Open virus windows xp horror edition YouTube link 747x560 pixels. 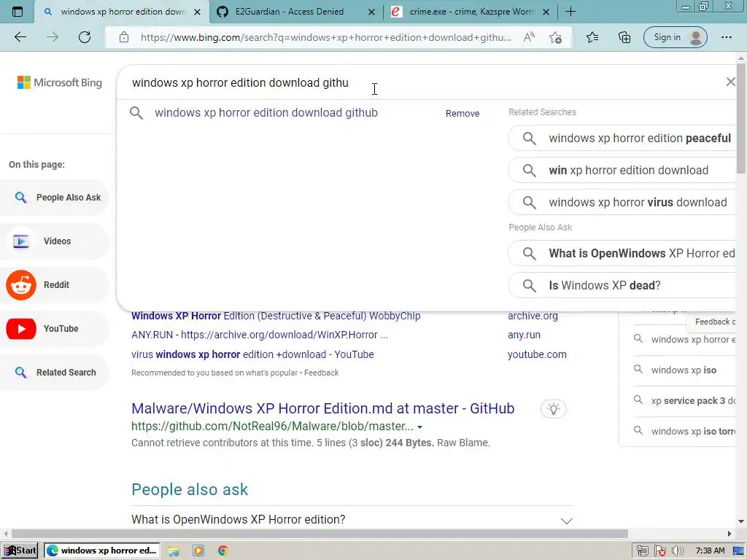[252, 354]
